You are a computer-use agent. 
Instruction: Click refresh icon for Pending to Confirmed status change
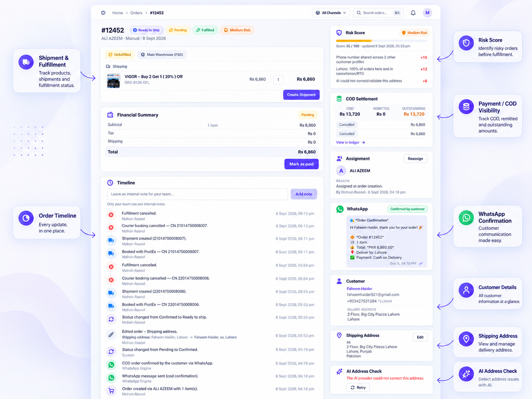111,352
